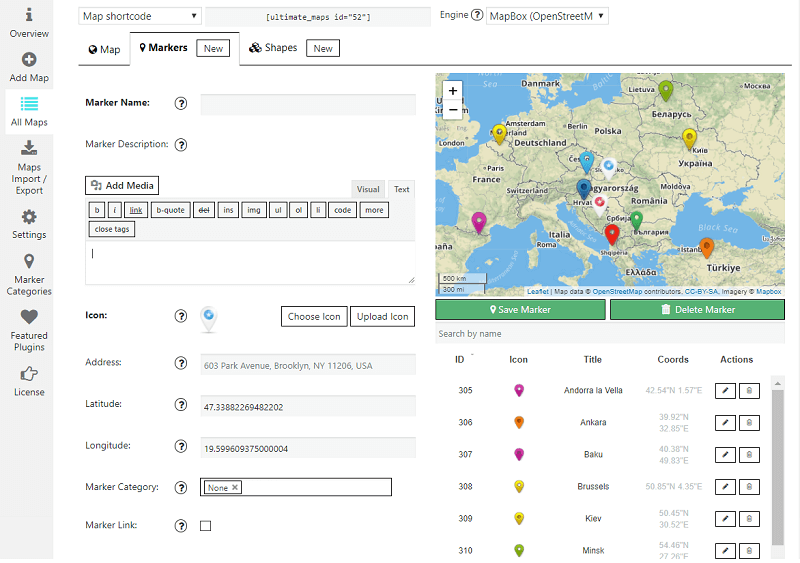Screen dimensions: 800x563
Task: Click the help icon next to Marker Name
Action: [181, 103]
